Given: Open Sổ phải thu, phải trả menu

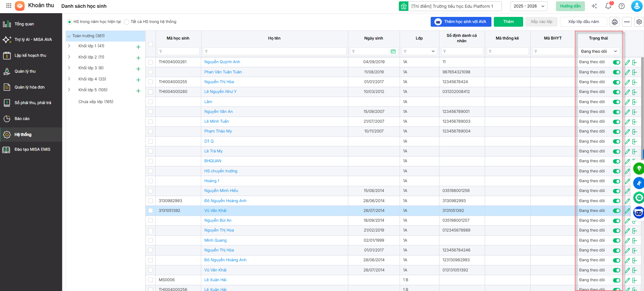Looking at the screenshot, I should pos(31,103).
